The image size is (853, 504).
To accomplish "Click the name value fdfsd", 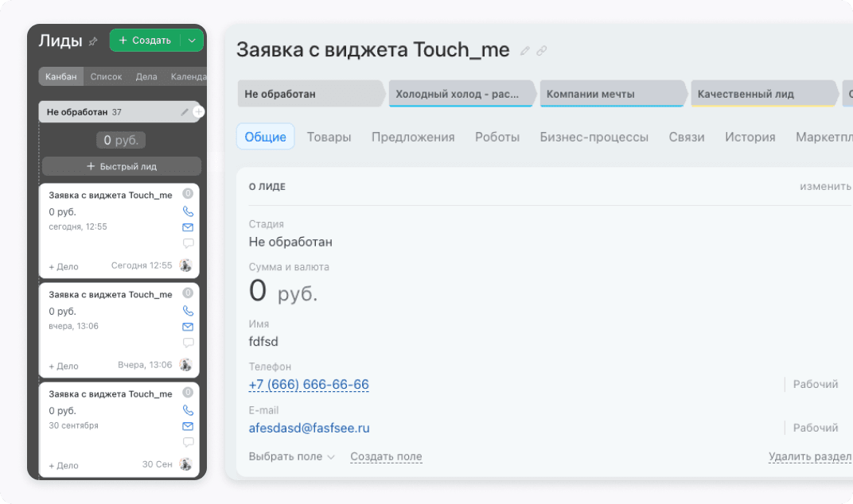I will point(263,342).
